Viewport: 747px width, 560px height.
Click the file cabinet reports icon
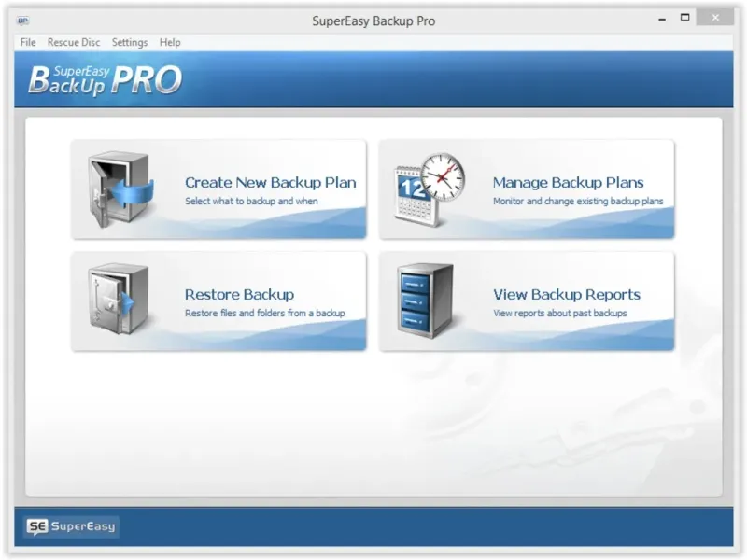tap(425, 301)
